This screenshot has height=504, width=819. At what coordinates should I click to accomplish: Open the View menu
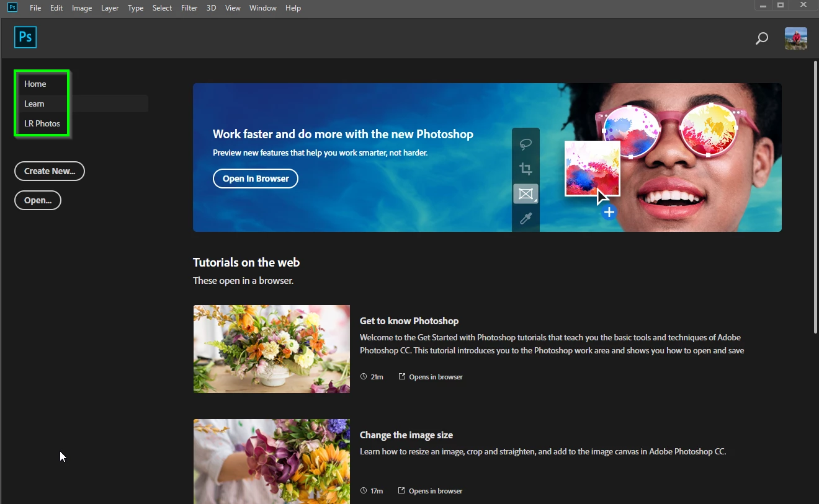pyautogui.click(x=233, y=8)
